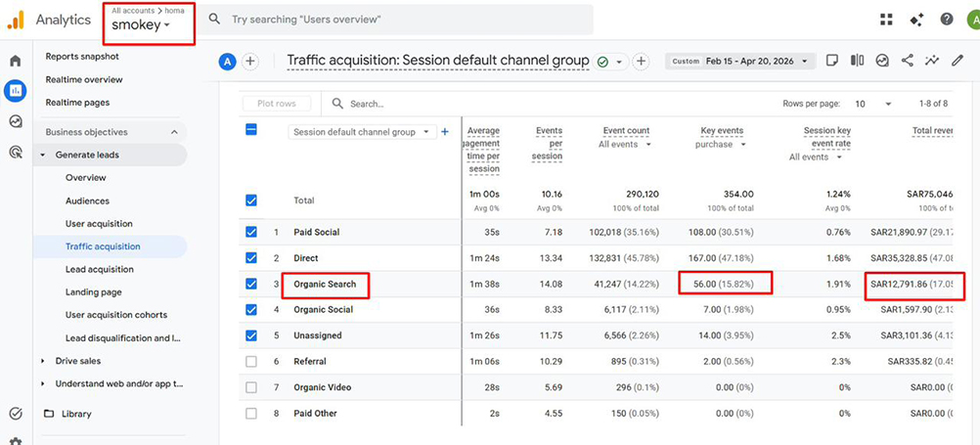Open Landing page report
Screen dimensions: 980x445
tap(93, 292)
